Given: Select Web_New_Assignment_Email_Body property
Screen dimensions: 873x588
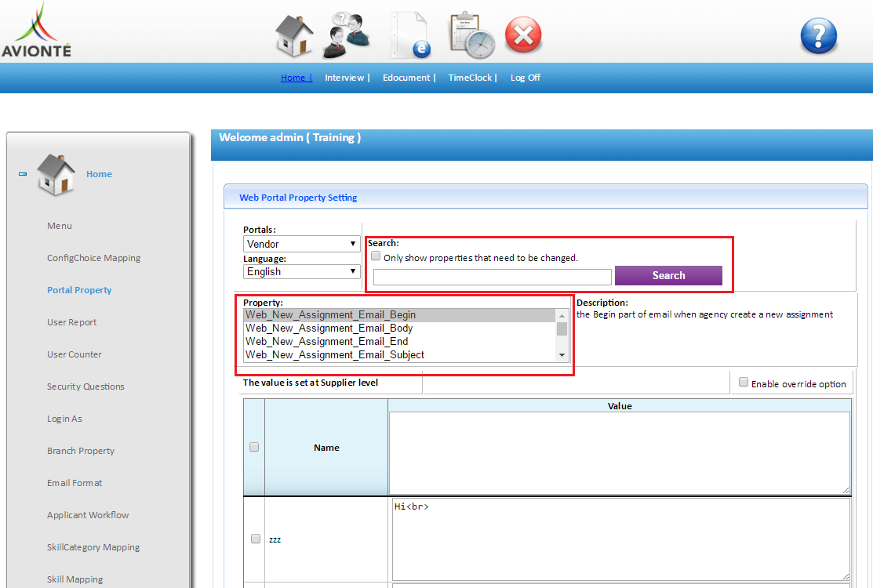Looking at the screenshot, I should 400,328.
